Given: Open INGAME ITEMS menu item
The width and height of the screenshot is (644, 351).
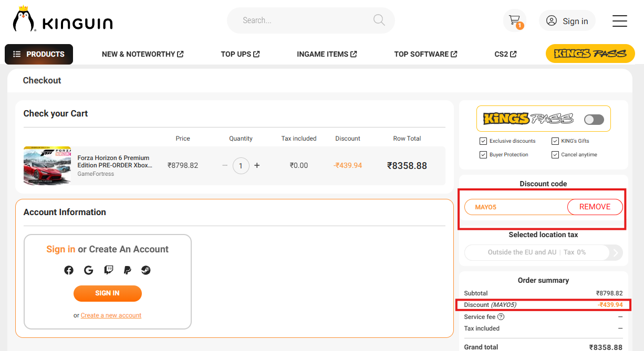Looking at the screenshot, I should click(x=327, y=54).
